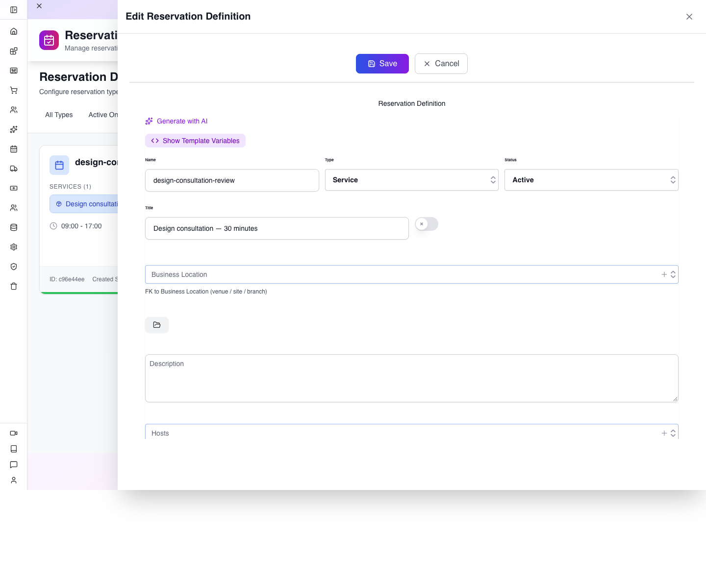This screenshot has height=588, width=706.
Task: Open the sparkles AI icon in sidebar
Action: pyautogui.click(x=14, y=129)
